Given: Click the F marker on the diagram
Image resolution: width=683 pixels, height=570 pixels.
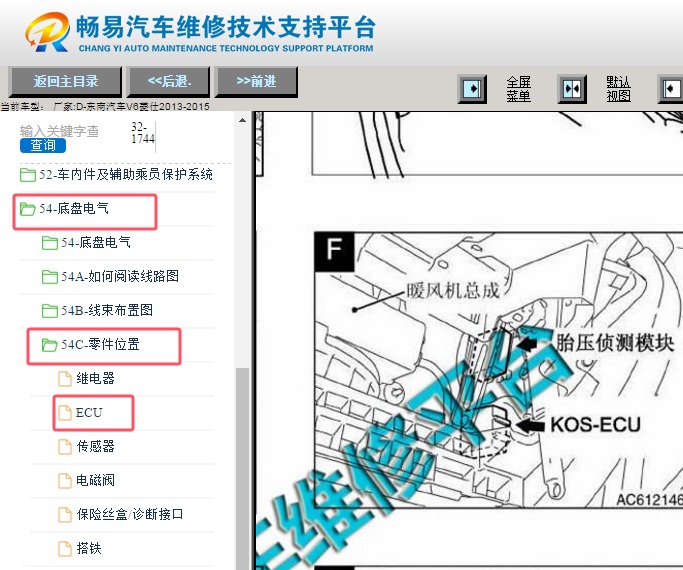Looking at the screenshot, I should click(334, 251).
